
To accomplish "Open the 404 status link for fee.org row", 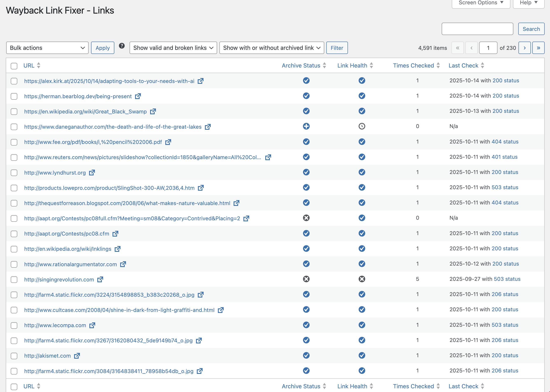I will pos(505,142).
